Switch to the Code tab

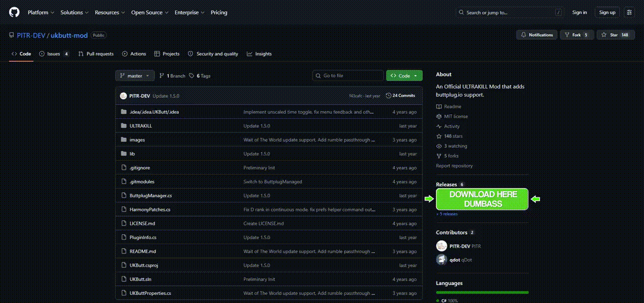pyautogui.click(x=21, y=54)
